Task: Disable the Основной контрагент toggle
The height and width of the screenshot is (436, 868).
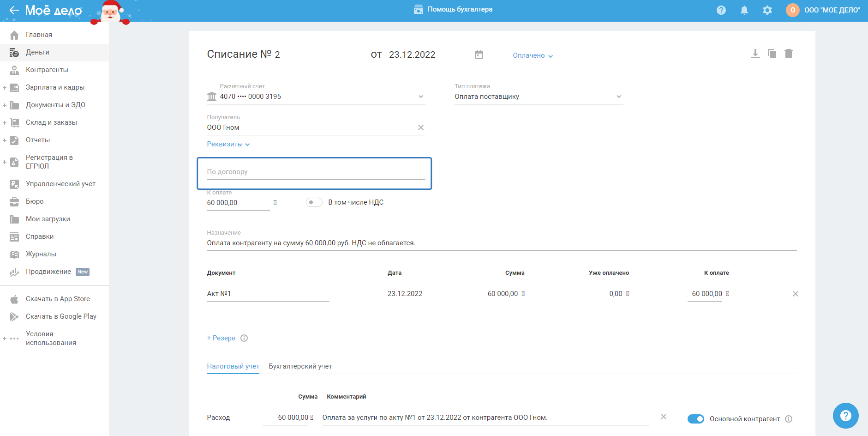Action: (695, 419)
